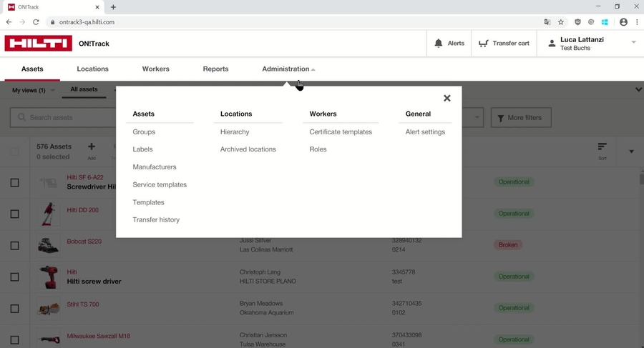This screenshot has height=348, width=644.
Task: Click the user profile avatar icon
Action: click(x=552, y=43)
